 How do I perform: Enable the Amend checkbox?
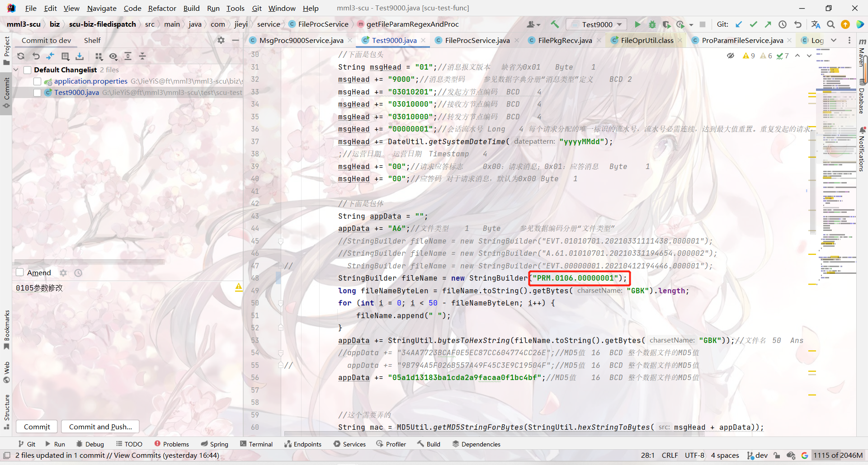click(20, 272)
